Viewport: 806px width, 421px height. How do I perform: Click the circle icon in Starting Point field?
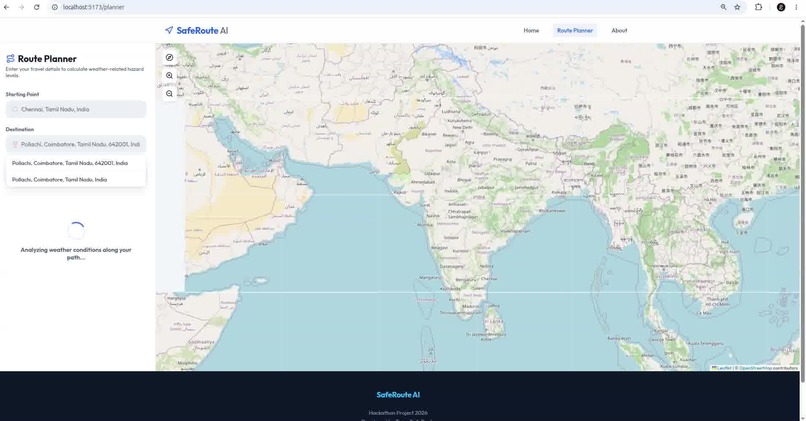tap(15, 109)
